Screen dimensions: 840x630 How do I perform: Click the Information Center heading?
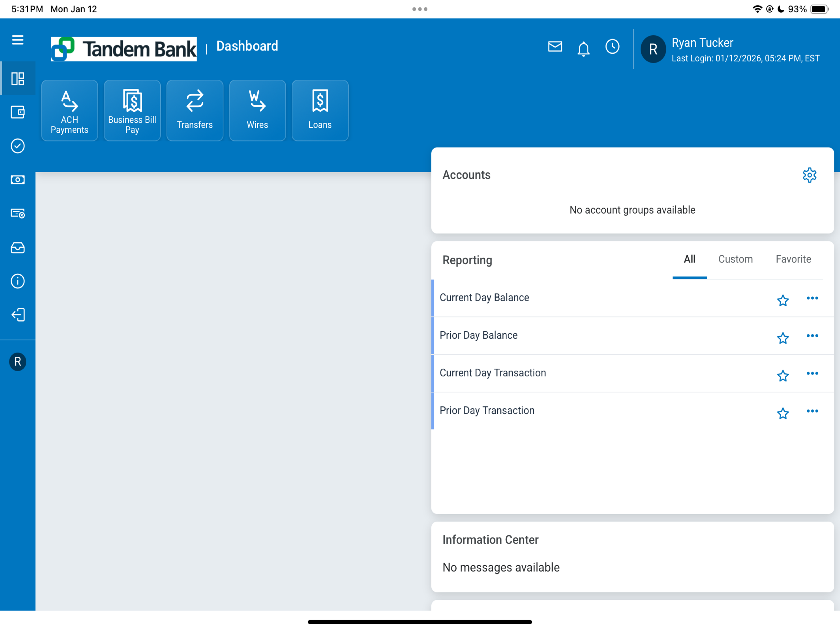[490, 540]
